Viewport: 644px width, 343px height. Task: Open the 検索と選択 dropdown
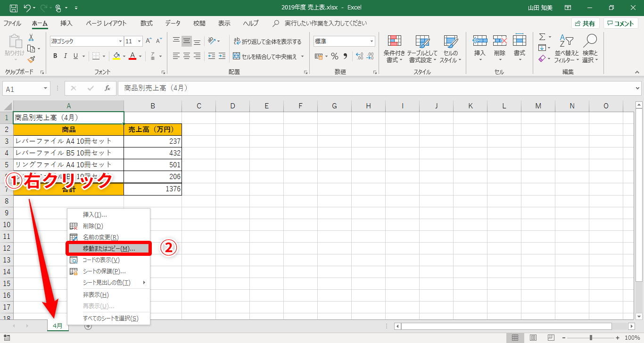click(590, 48)
